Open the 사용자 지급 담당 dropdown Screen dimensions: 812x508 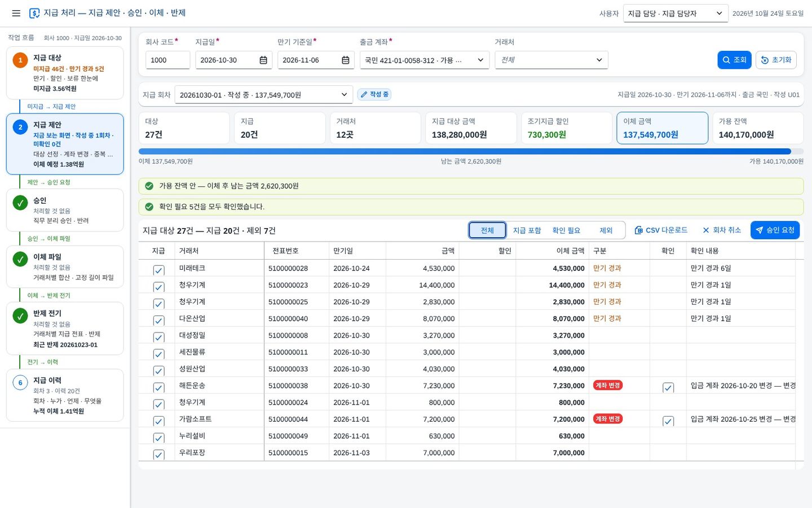[x=676, y=13]
